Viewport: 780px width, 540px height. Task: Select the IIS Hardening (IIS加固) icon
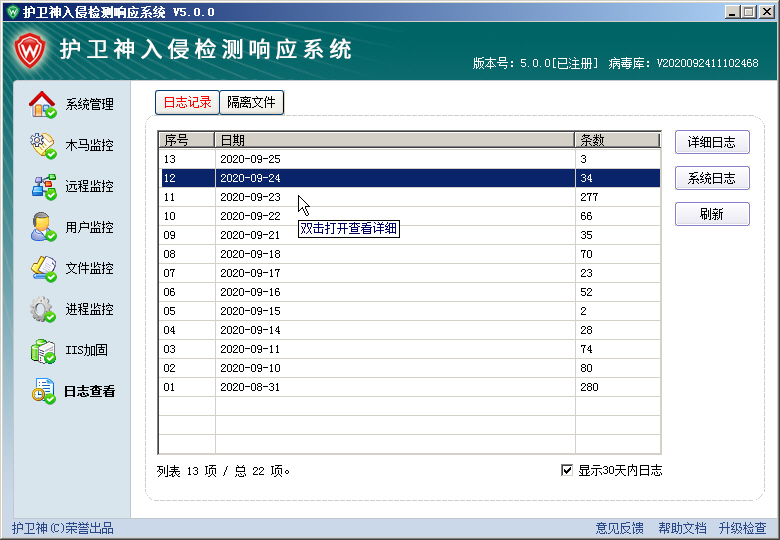click(x=42, y=350)
